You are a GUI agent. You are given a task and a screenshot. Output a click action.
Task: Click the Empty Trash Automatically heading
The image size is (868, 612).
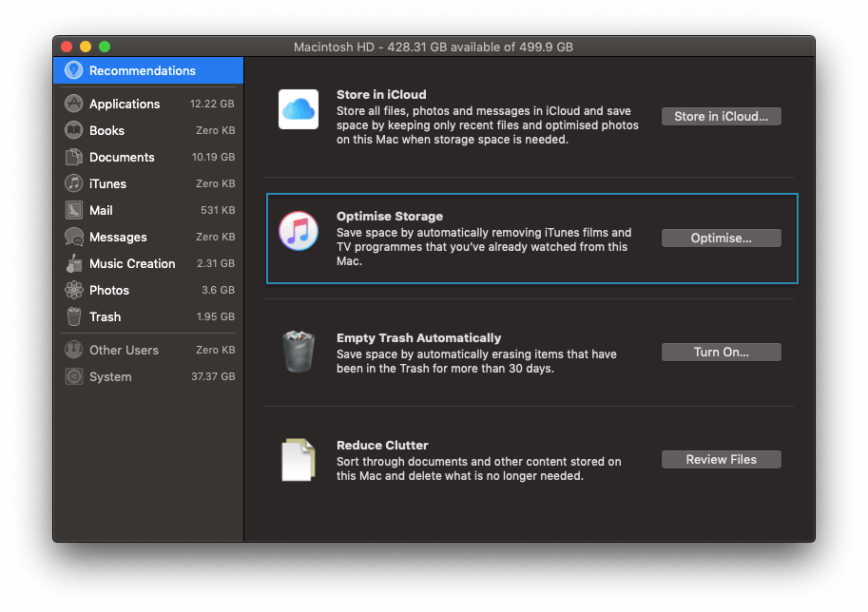coord(418,337)
